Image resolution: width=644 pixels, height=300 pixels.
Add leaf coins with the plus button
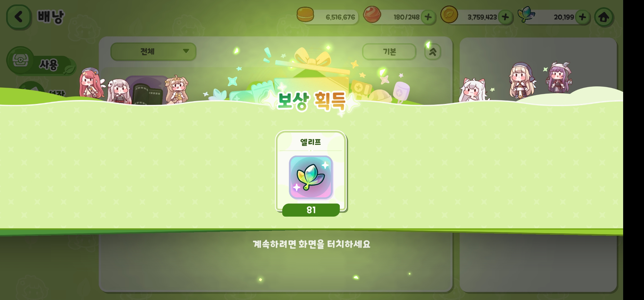pos(505,17)
